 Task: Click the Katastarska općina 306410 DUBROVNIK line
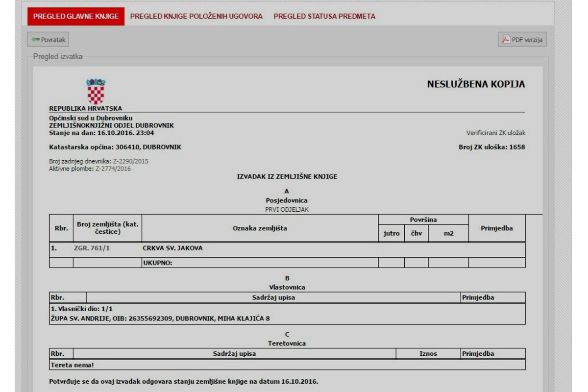point(115,147)
